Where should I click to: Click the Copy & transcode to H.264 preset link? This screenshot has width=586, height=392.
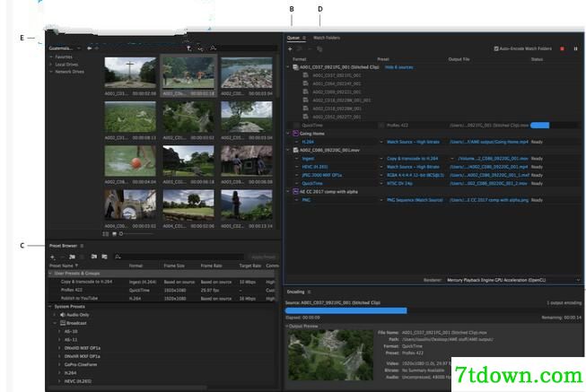[412, 159]
